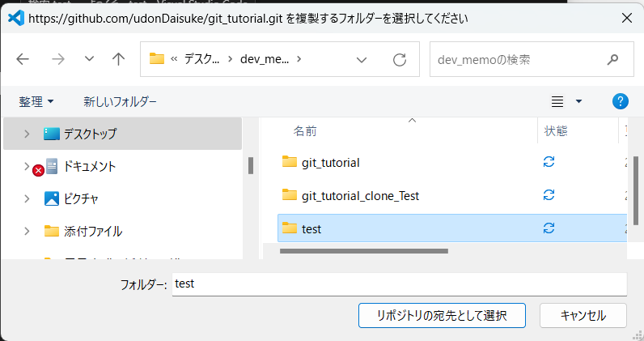Close the folder selection dialog
The width and height of the screenshot is (644, 341).
(x=627, y=18)
